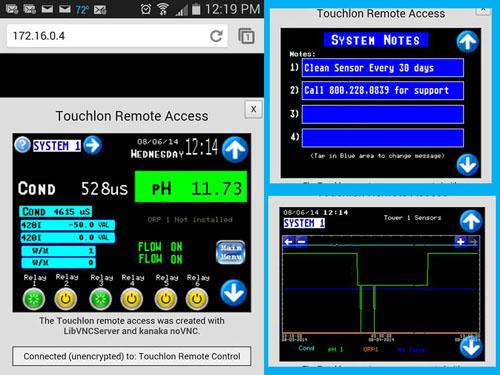The height and width of the screenshot is (375, 500).
Task: Select the W/M 1 bar
Action: point(59,251)
